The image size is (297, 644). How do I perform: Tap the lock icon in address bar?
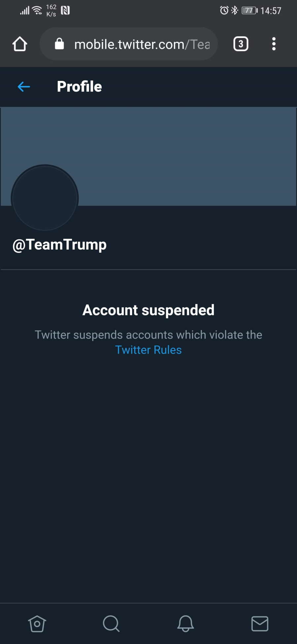[x=59, y=44]
